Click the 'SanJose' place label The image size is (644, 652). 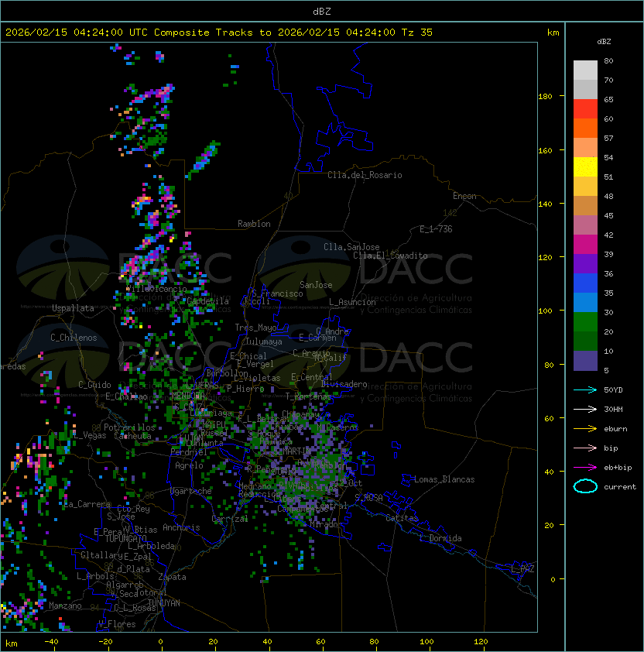pos(316,285)
